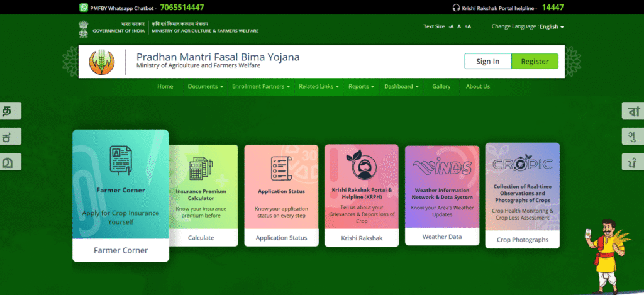
Task: Expand the Documents menu dropdown
Action: pos(205,86)
